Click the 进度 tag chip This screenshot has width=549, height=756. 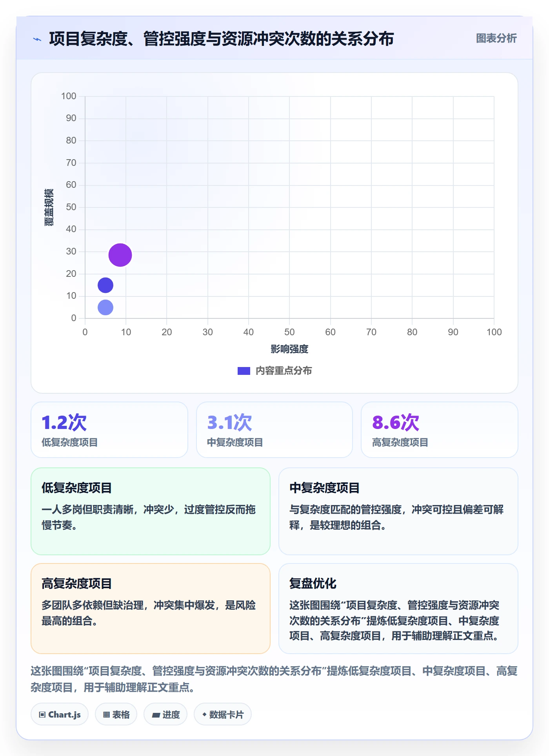click(x=165, y=714)
